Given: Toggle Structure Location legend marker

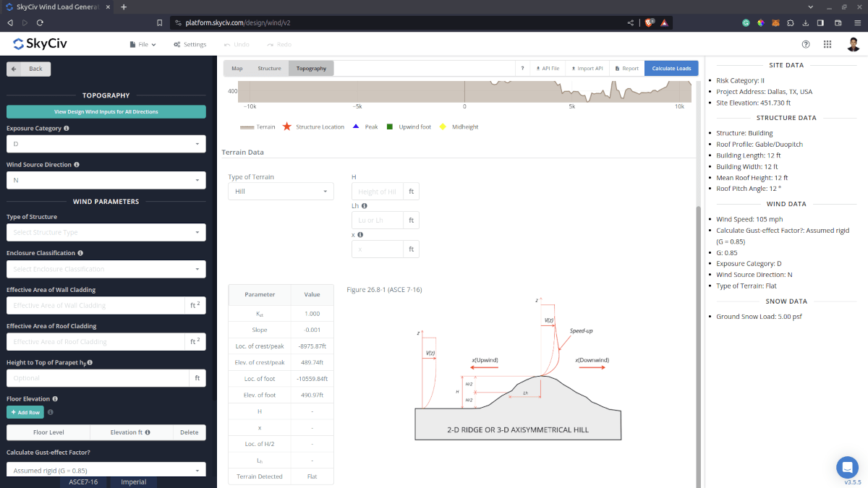Looking at the screenshot, I should coord(286,127).
